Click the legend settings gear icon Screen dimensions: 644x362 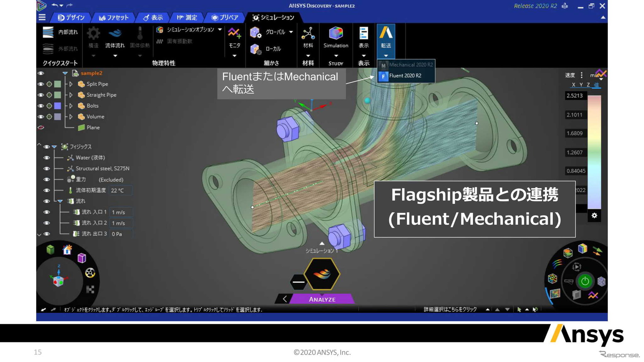pos(594,215)
